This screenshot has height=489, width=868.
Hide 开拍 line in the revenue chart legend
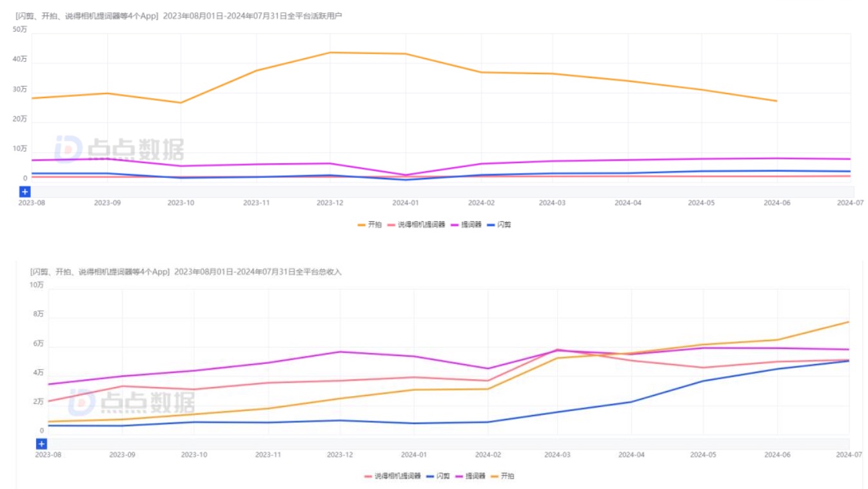502,476
